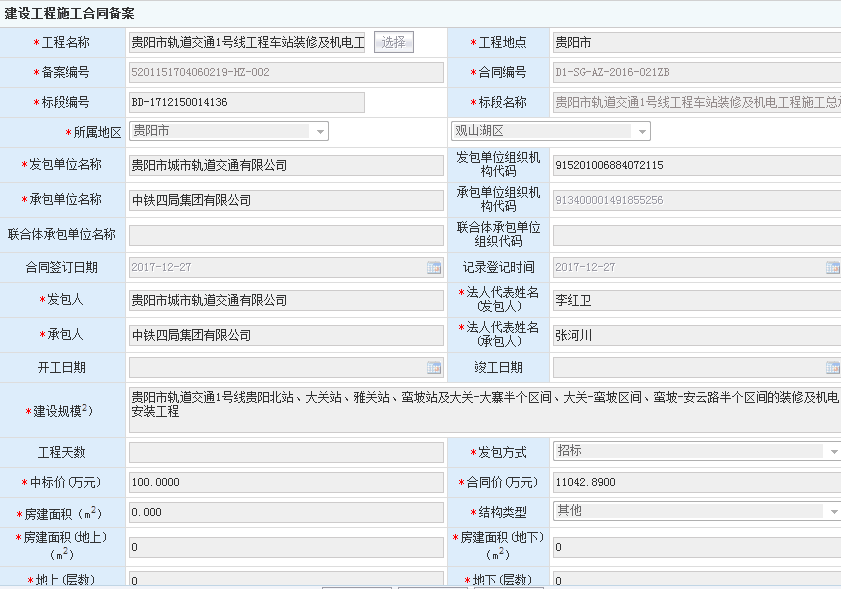Click the 选择 button beside 工程名称
The height and width of the screenshot is (589, 841).
click(393, 42)
